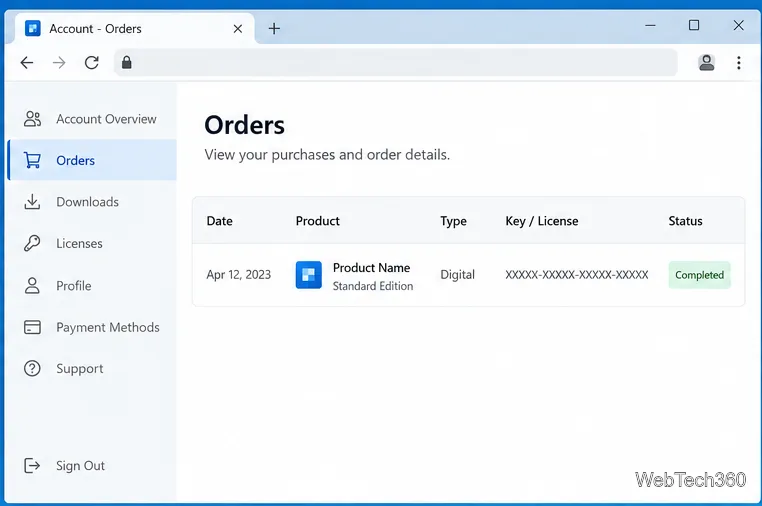Click the Status column header
Viewport: 762px width, 506px height.
pyautogui.click(x=685, y=221)
